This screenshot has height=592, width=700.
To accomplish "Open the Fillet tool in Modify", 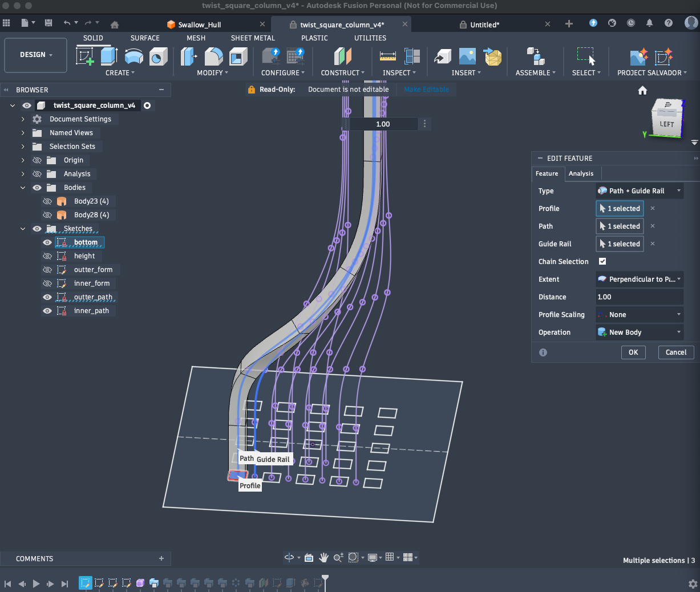I will [214, 56].
